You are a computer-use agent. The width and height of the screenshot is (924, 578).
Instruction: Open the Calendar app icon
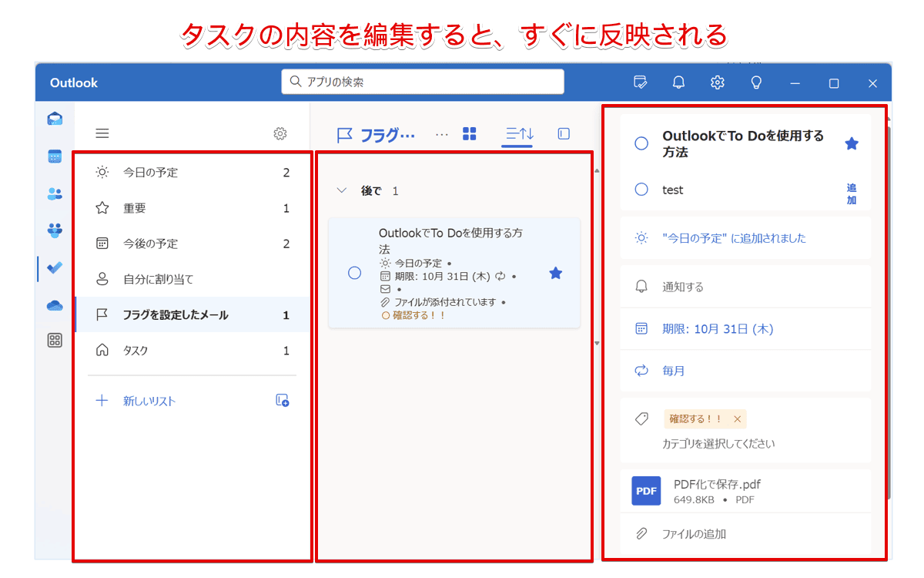coord(53,157)
